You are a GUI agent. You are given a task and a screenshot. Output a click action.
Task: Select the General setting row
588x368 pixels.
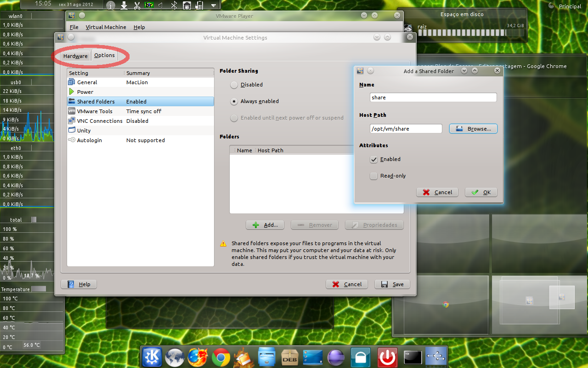click(141, 82)
